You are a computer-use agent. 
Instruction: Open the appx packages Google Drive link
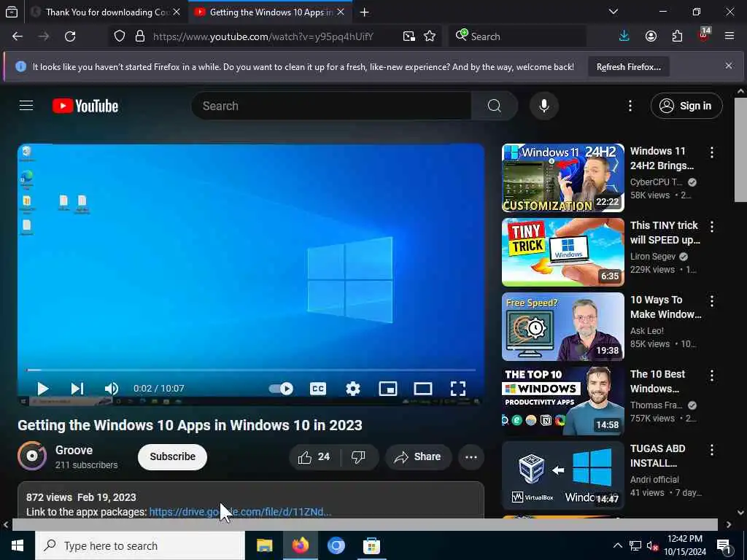coord(240,512)
